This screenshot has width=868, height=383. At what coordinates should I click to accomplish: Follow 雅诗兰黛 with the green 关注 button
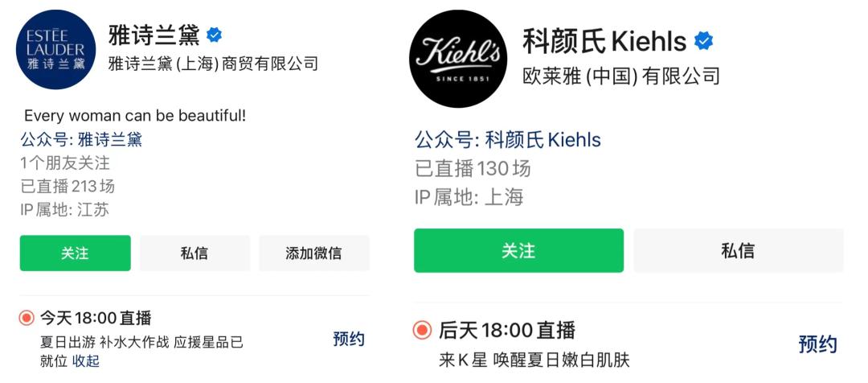coord(75,253)
